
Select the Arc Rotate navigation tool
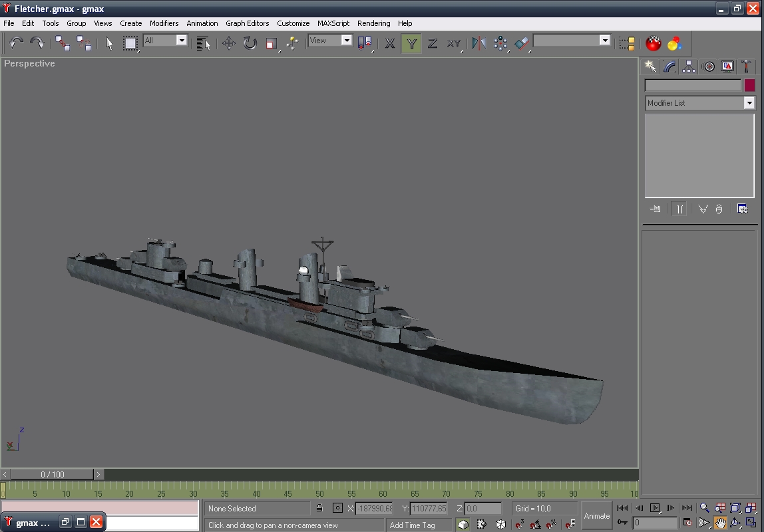(x=735, y=523)
